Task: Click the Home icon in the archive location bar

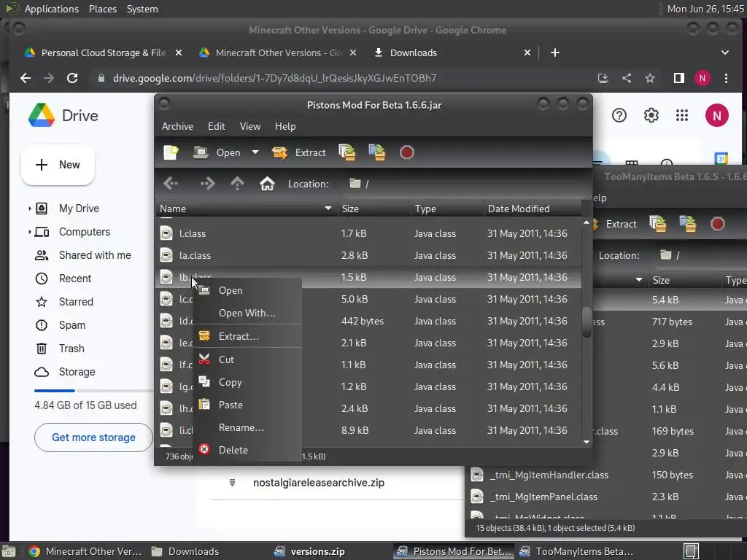Action: 267,183
